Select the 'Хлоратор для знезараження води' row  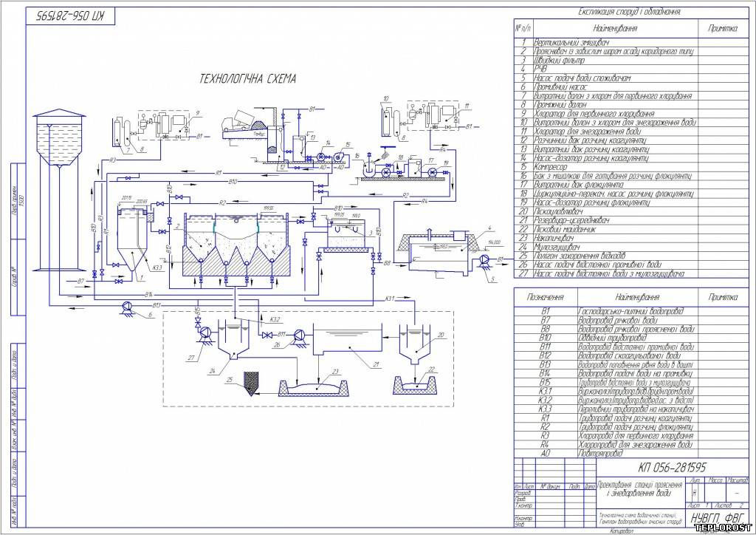point(633,132)
